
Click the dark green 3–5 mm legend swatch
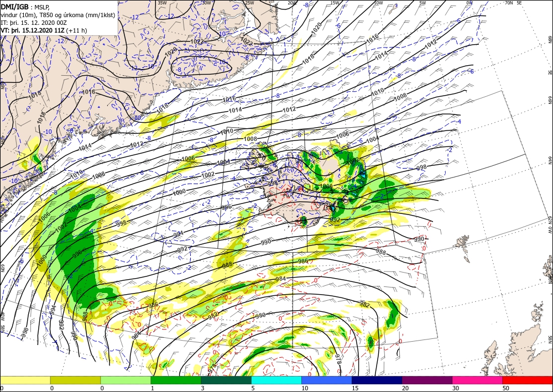226,380
